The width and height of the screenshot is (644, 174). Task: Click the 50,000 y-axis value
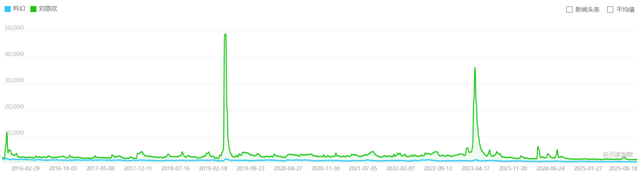14,28
